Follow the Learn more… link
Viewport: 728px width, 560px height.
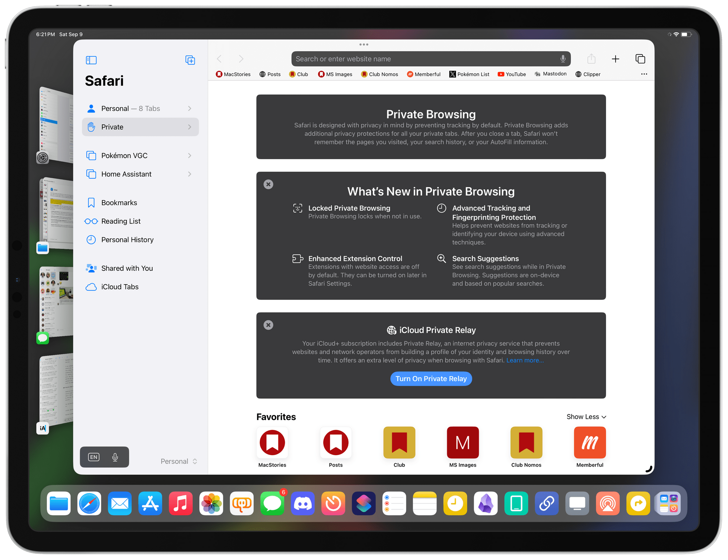525,360
